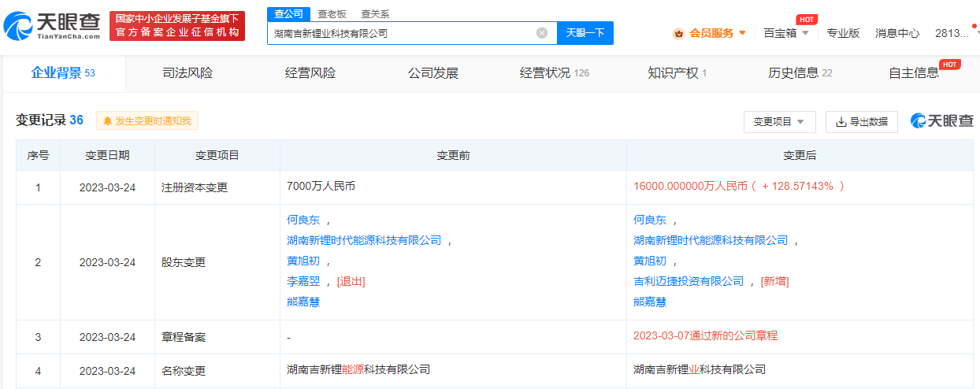
Task: Click the 章程备案 cell
Action: point(217,337)
